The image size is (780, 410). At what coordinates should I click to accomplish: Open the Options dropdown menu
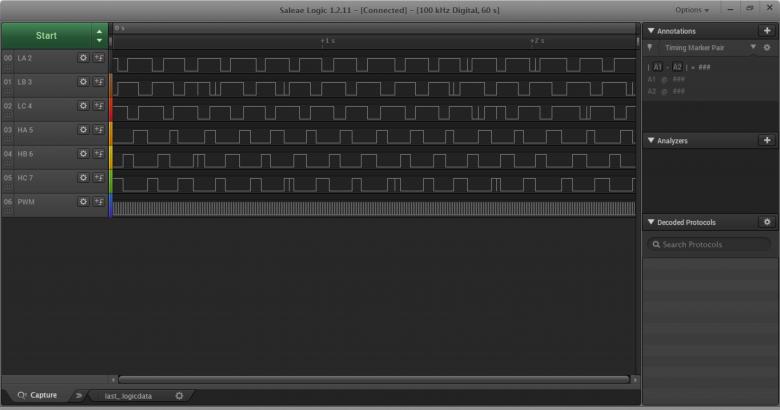pos(692,10)
